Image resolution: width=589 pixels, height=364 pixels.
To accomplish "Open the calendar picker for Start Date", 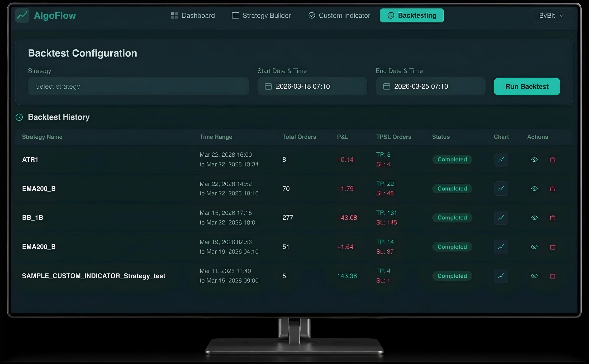I will (x=268, y=86).
